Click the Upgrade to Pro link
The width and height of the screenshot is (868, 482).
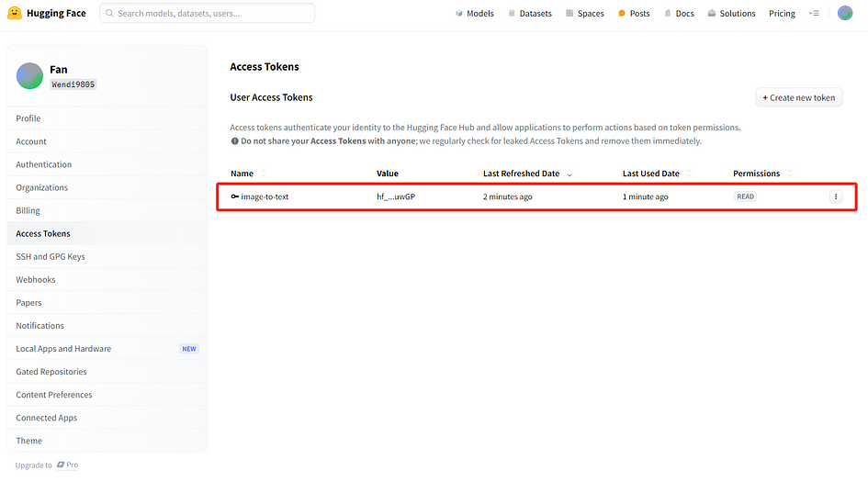pos(47,465)
